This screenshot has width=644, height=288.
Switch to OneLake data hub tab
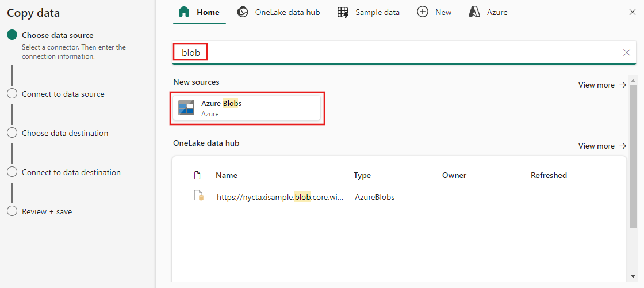[278, 12]
